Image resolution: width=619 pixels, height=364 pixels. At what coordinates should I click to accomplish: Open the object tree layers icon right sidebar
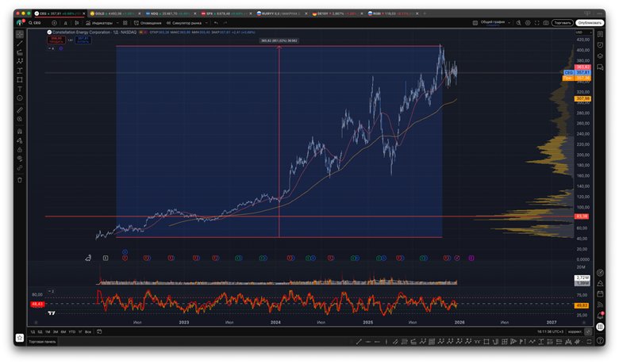(x=600, y=56)
